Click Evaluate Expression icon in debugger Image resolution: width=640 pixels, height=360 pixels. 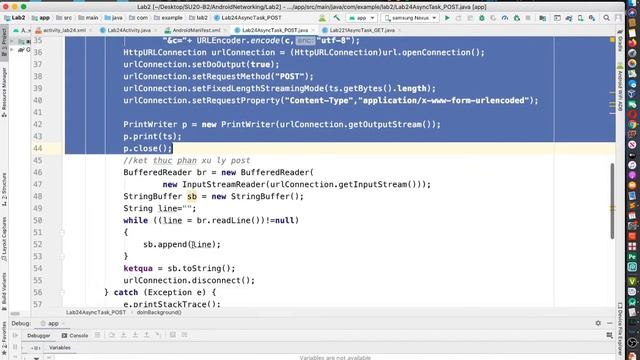pos(173,335)
